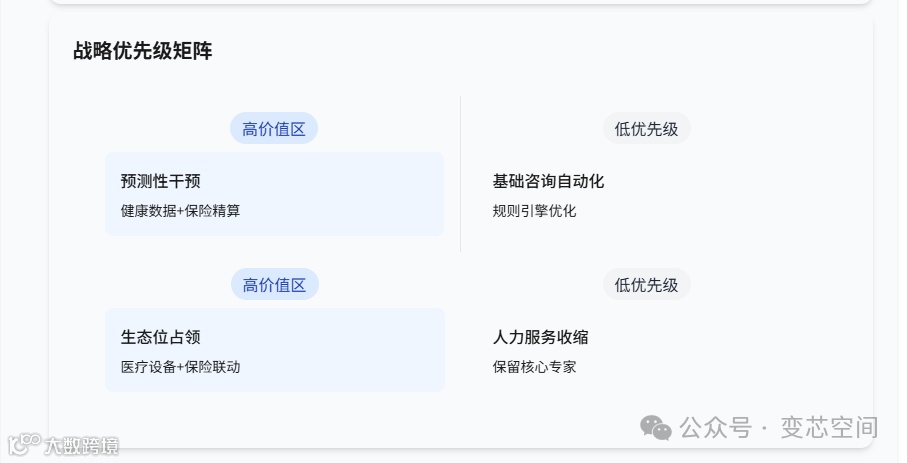Open the 变芯空间 account name
This screenshot has width=907, height=463.
[x=829, y=428]
